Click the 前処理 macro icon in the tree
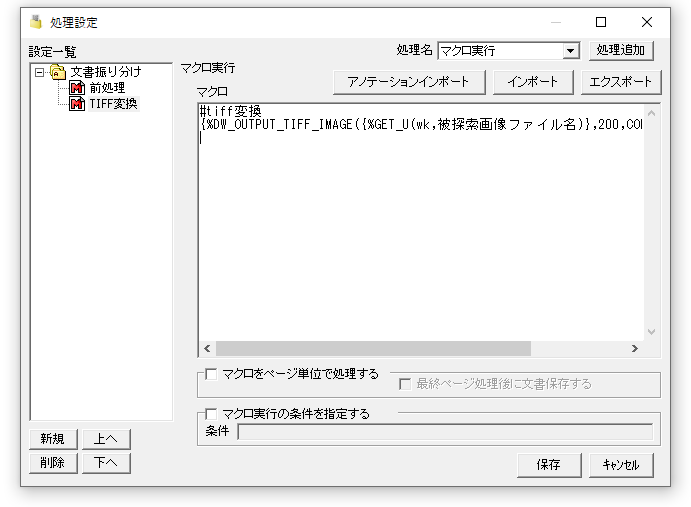Image resolution: width=691 pixels, height=507 pixels. (x=77, y=88)
